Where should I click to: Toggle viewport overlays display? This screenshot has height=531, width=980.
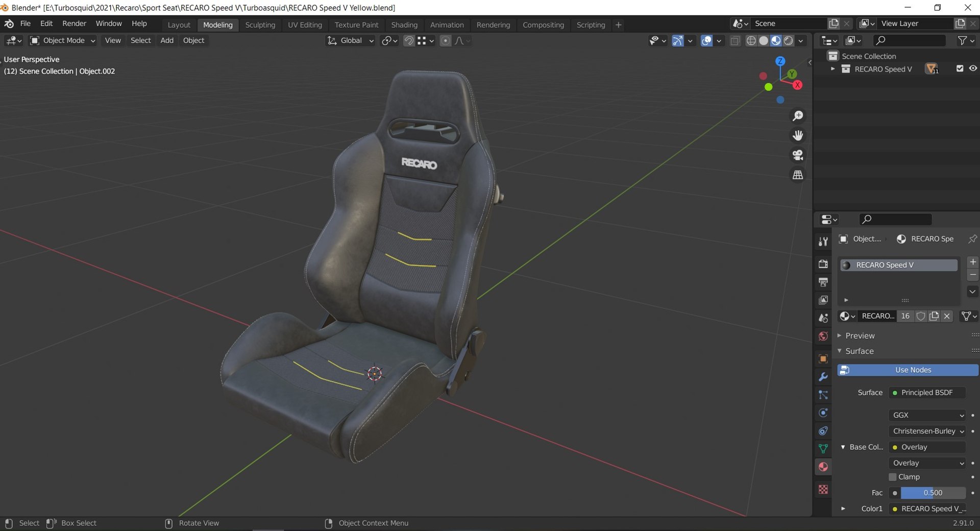[x=706, y=40]
